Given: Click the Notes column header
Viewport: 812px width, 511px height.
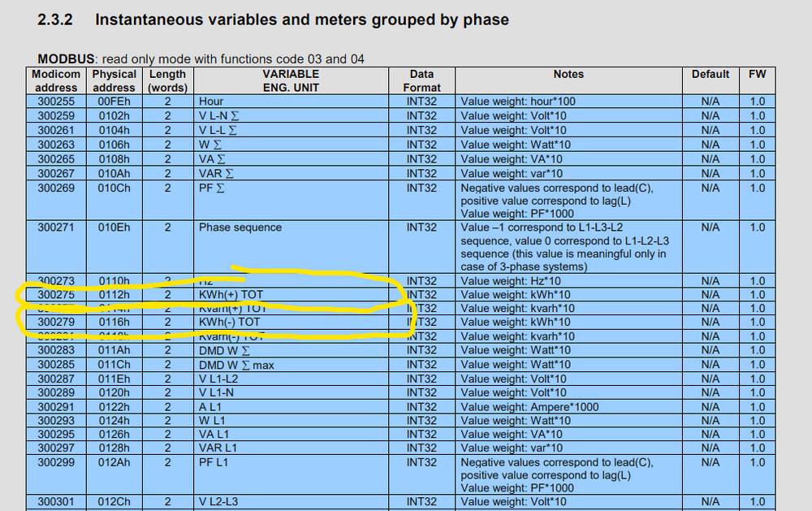Looking at the screenshot, I should (x=568, y=74).
